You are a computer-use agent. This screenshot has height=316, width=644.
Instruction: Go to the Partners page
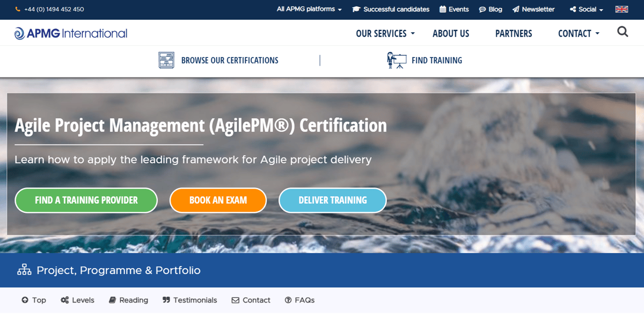point(514,33)
